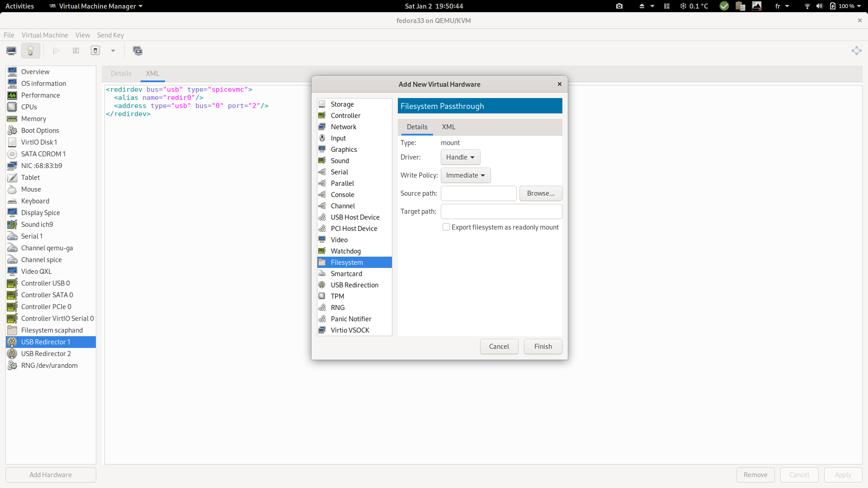The height and width of the screenshot is (488, 868).
Task: Choose Input hardware type
Action: tap(354, 138)
